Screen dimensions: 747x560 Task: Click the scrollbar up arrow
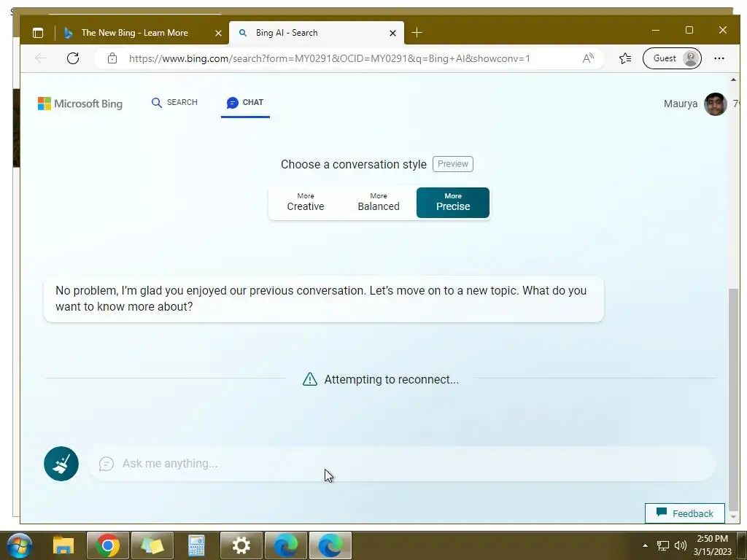coord(733,79)
